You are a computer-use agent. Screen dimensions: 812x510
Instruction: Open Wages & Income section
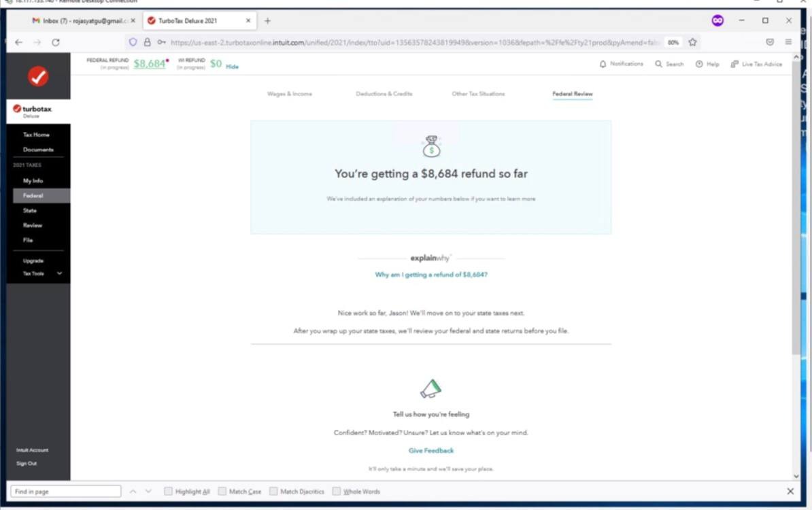290,94
